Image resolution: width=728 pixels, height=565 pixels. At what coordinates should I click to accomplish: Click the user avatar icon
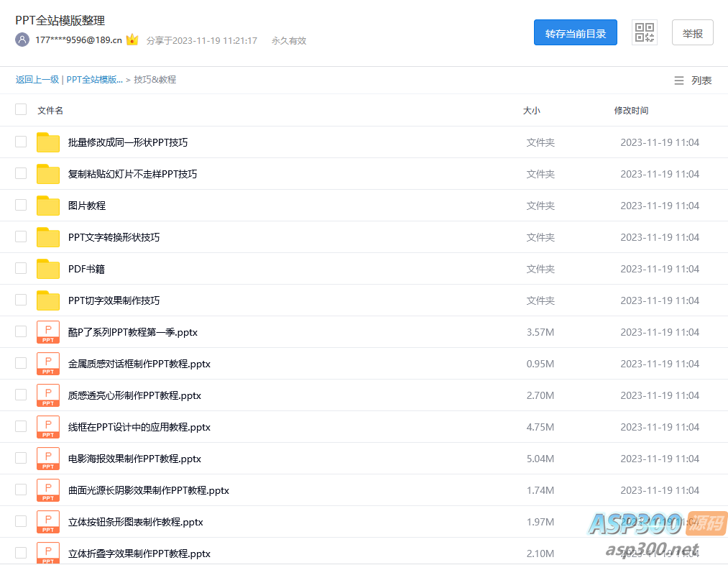22,40
